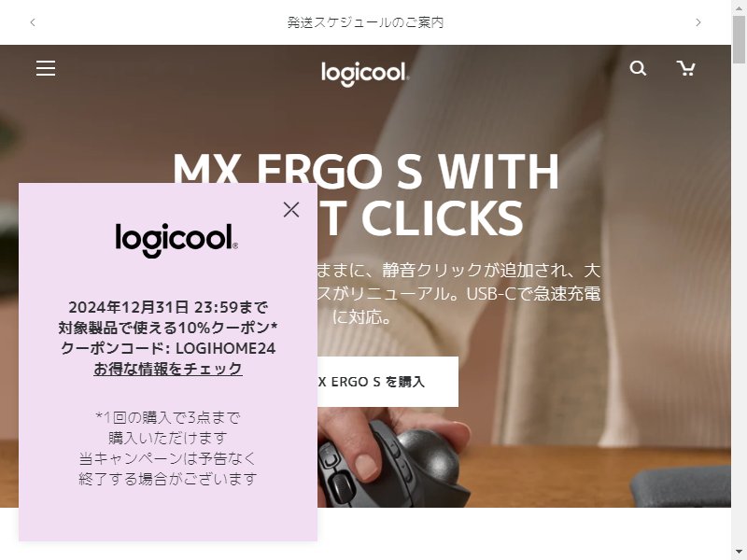The width and height of the screenshot is (747, 560).
Task: Click the empty scrollbar track below thumb
Action: (740, 305)
